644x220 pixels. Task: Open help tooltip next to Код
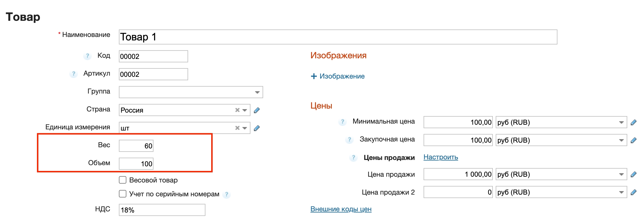(87, 56)
